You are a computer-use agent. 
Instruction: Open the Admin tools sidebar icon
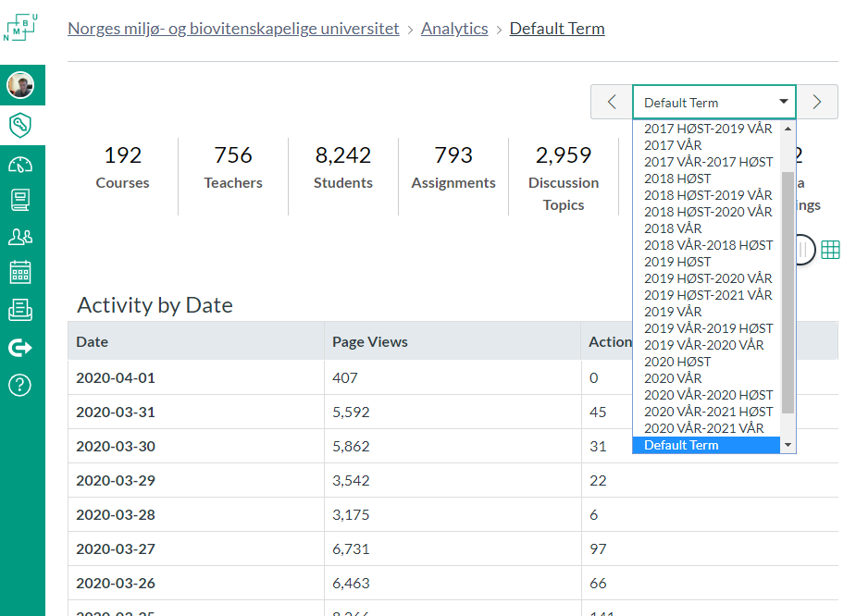pyautogui.click(x=19, y=126)
